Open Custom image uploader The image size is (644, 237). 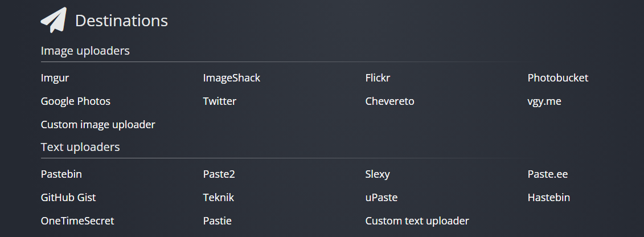98,124
